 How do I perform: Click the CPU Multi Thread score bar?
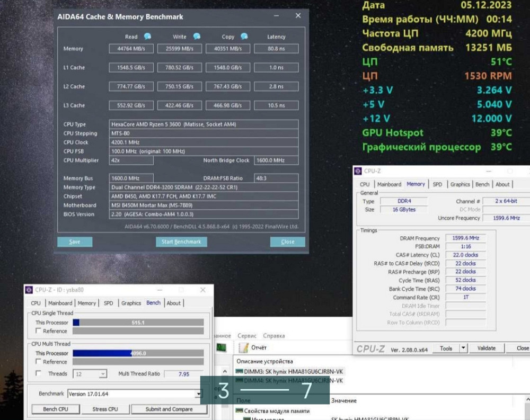[138, 353]
